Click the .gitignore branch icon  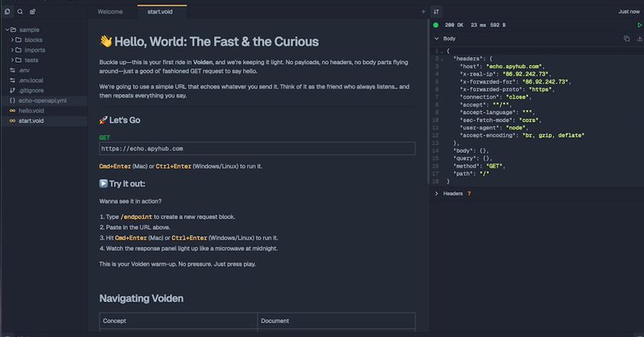12,90
